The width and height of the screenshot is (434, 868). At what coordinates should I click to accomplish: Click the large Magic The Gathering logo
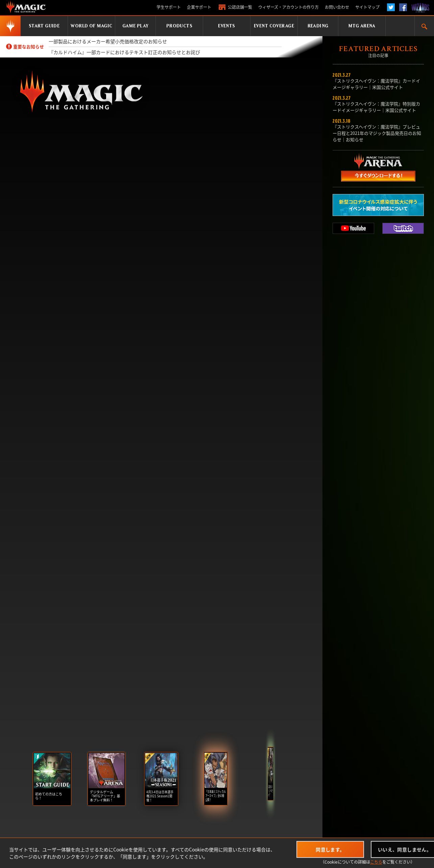point(81,91)
